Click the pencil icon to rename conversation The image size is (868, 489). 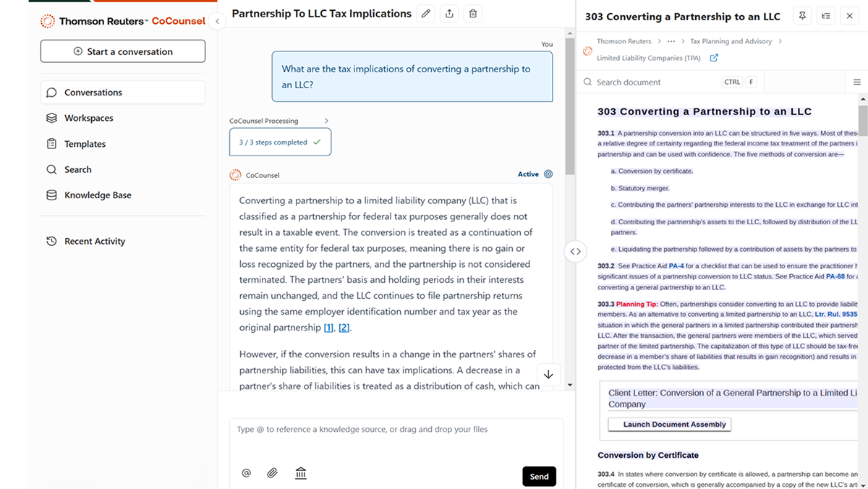pyautogui.click(x=426, y=14)
